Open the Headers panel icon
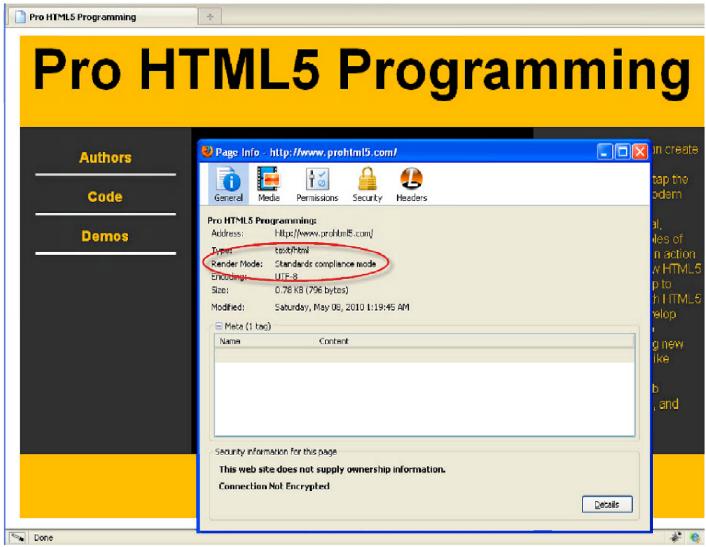706x547 pixels. pos(412,181)
